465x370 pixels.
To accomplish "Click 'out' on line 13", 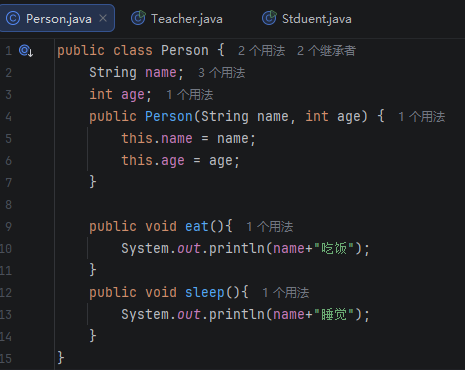I will 189,315.
